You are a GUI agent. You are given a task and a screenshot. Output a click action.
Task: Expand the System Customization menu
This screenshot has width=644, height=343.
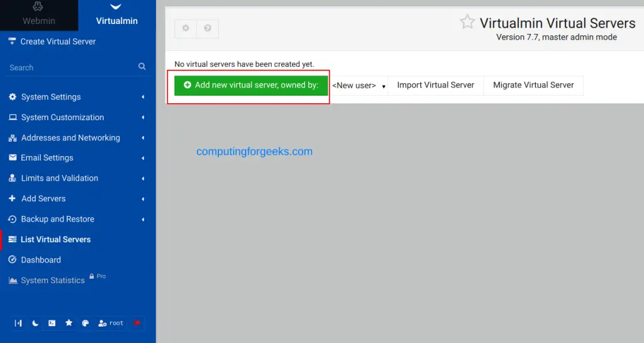pos(77,118)
